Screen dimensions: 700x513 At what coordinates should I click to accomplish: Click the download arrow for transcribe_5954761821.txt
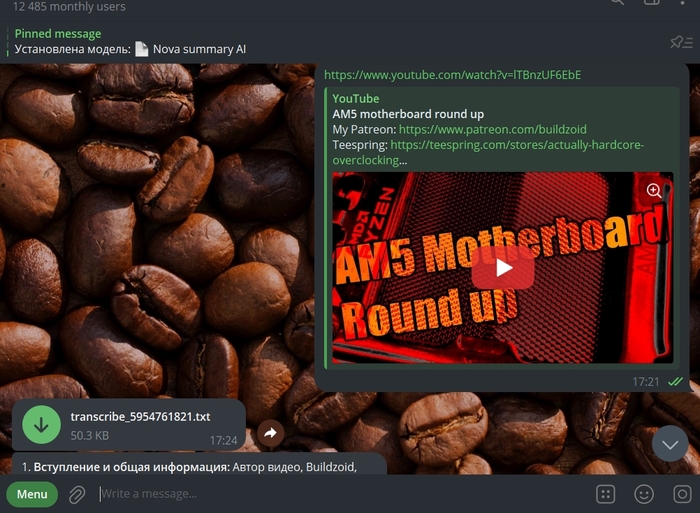(x=42, y=425)
